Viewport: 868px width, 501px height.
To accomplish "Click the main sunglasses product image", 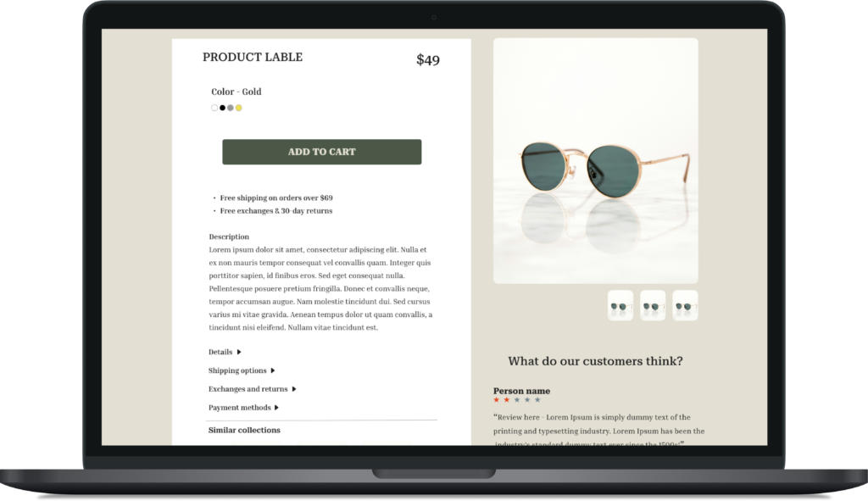I will [x=596, y=161].
